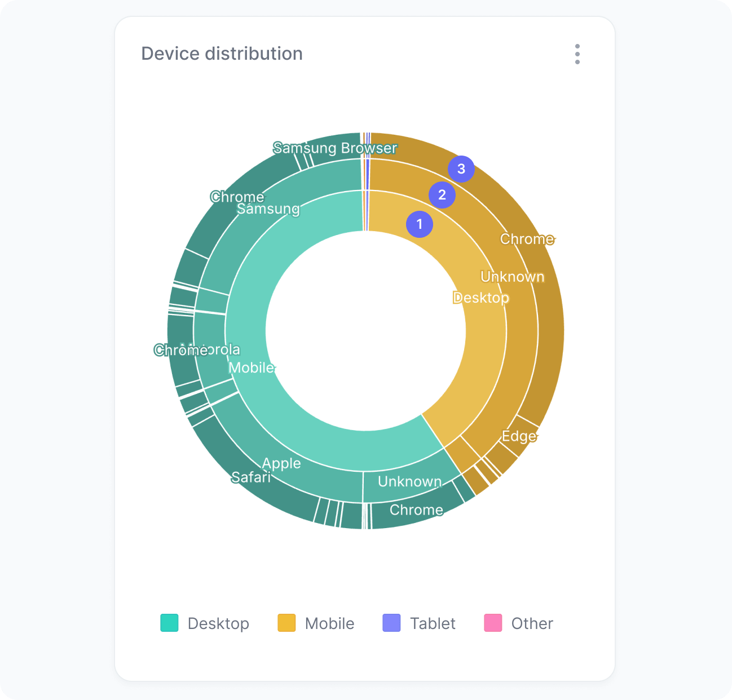The image size is (732, 700).
Task: Select the Samsung segment of the sunburst
Action: [x=268, y=209]
